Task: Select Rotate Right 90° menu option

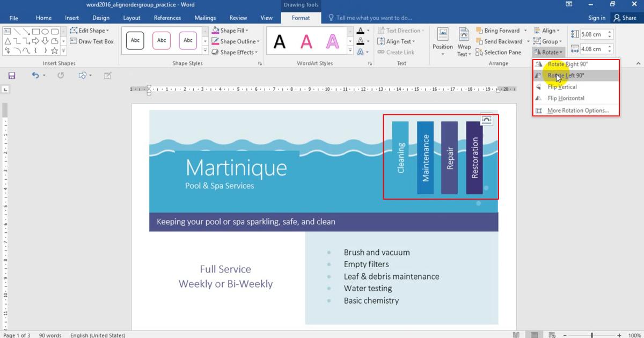Action: (567, 64)
